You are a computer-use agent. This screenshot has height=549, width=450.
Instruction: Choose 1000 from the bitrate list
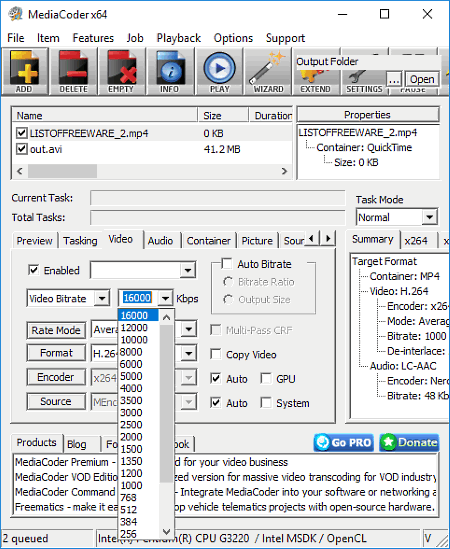pos(139,485)
